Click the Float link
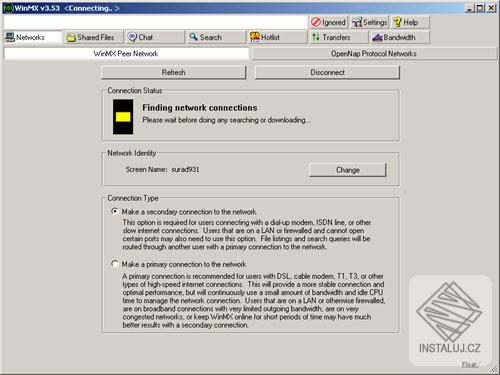The height and width of the screenshot is (375, 500). tap(469, 365)
